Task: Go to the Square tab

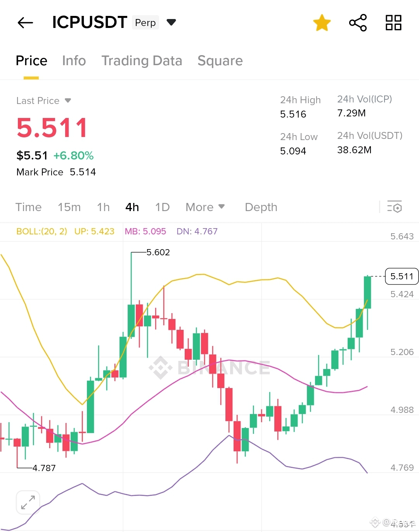Action: pos(220,61)
